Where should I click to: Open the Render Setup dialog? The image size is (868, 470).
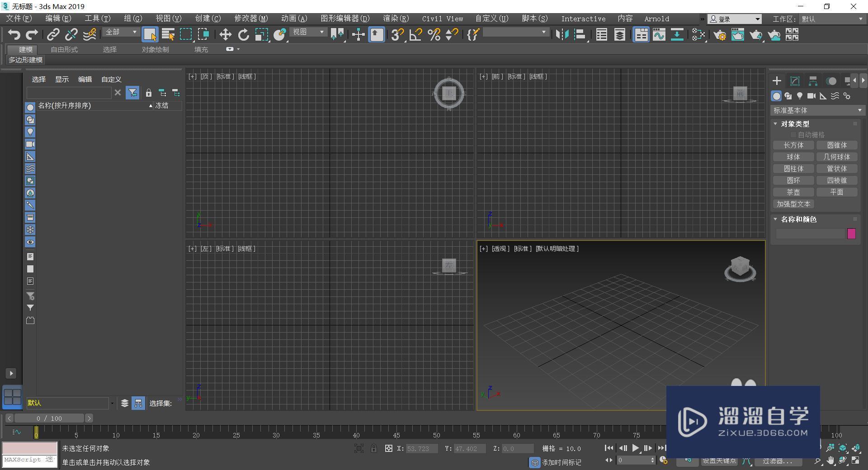pos(720,34)
